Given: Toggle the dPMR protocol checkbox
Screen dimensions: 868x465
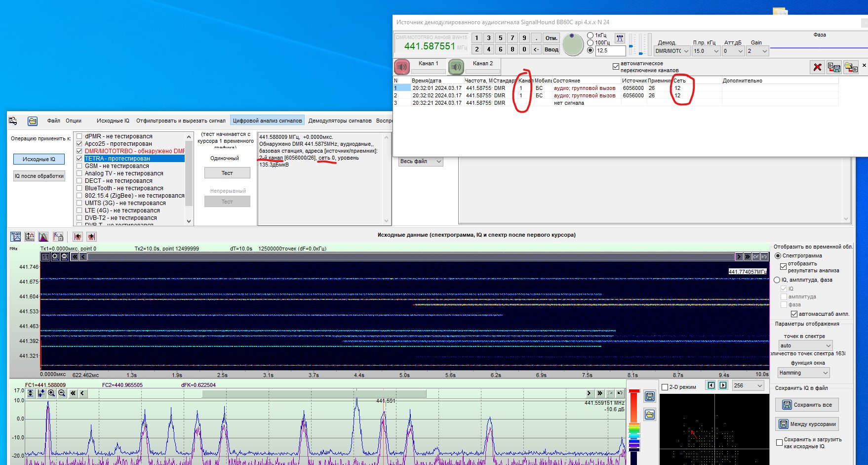Looking at the screenshot, I should point(79,136).
